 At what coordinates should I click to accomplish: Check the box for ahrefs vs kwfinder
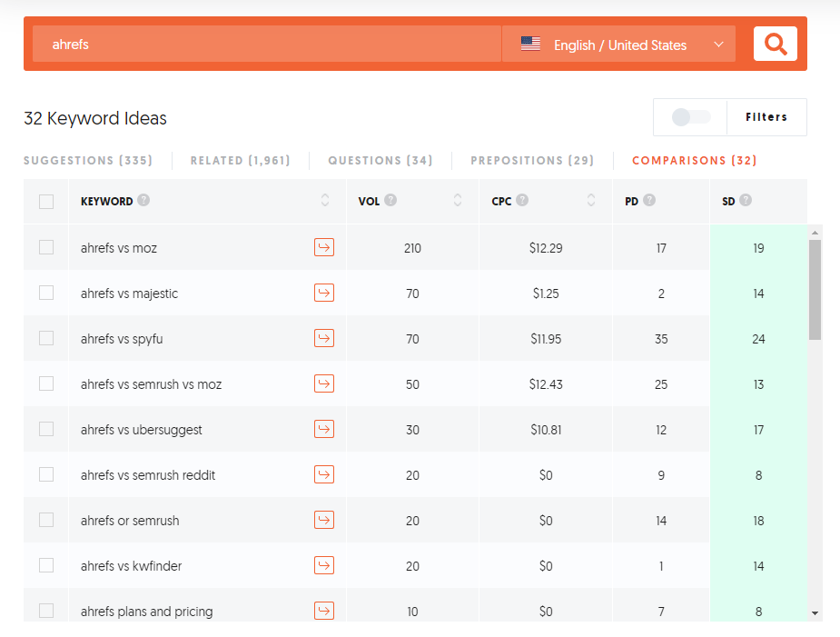click(46, 565)
